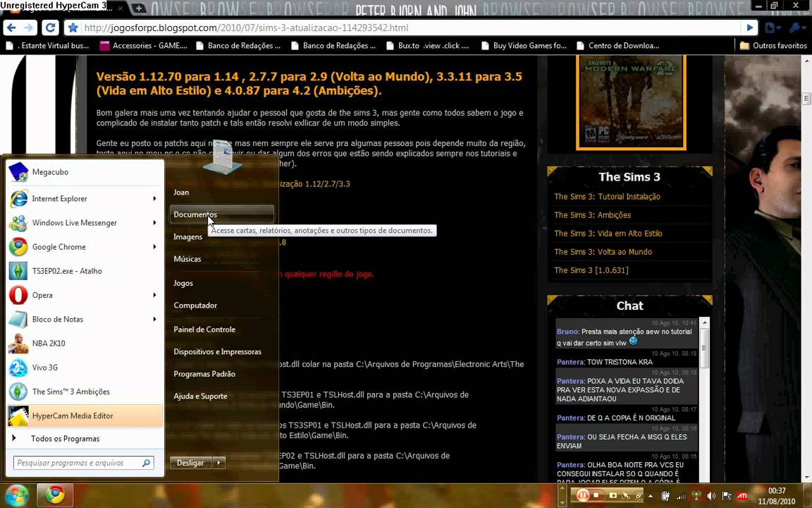The height and width of the screenshot is (508, 812).
Task: Open the clock showing 00:37
Action: click(777, 496)
